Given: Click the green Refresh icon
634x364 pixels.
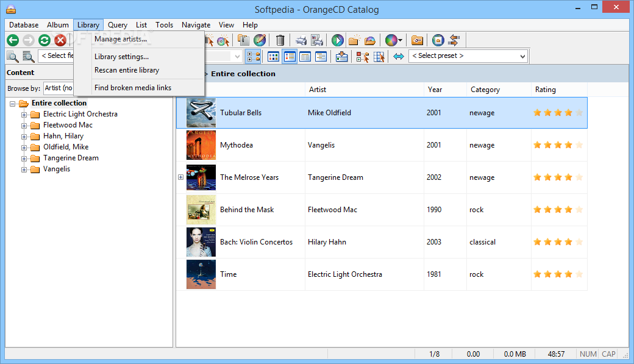Looking at the screenshot, I should tap(45, 40).
